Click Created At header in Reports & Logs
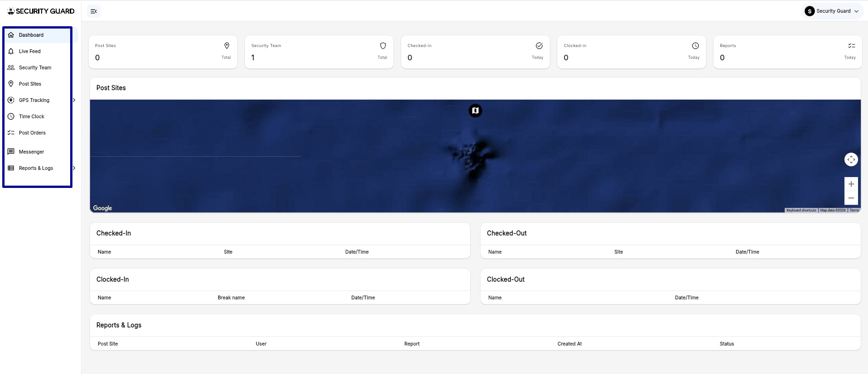Screen dimensions: 868x374 tap(570, 344)
